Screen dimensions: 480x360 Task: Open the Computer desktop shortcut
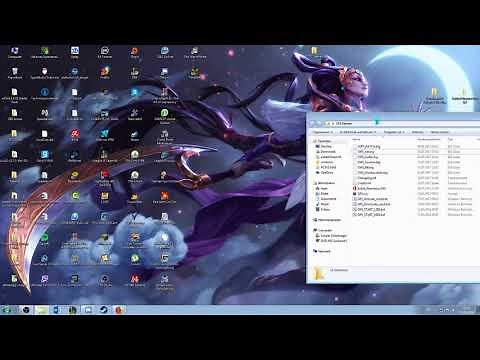pos(14,53)
